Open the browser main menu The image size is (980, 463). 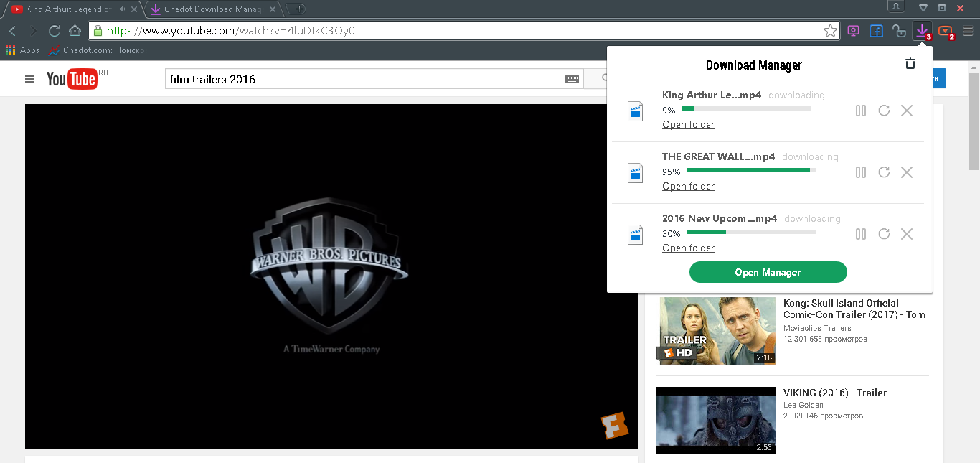pos(968,31)
